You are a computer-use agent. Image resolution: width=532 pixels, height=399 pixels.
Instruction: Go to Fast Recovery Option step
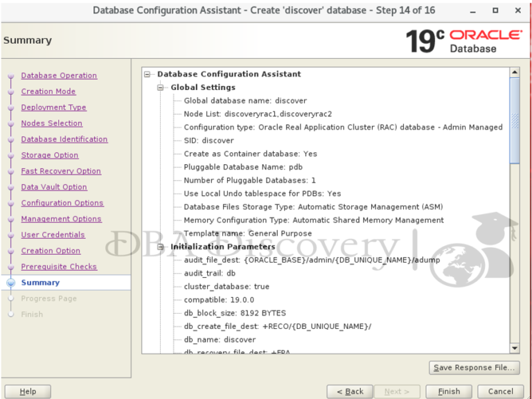[61, 171]
